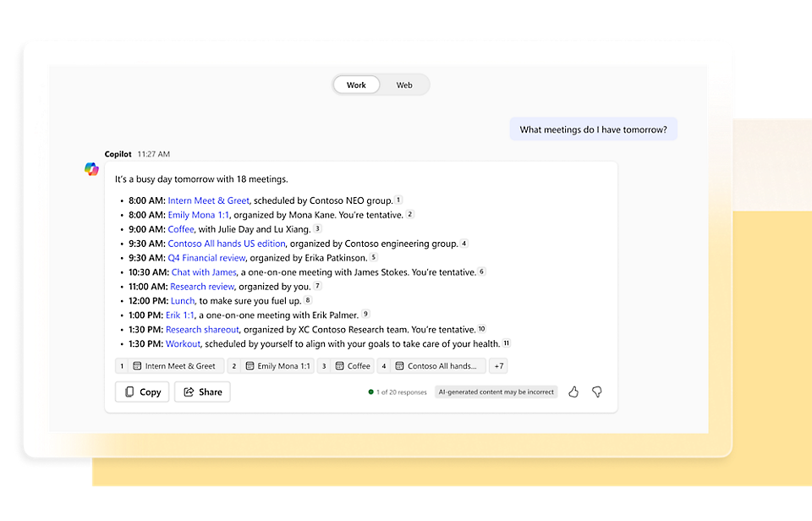This screenshot has height=521, width=812.
Task: Click citation marker 9 after Erik Palmer
Action: tap(365, 314)
